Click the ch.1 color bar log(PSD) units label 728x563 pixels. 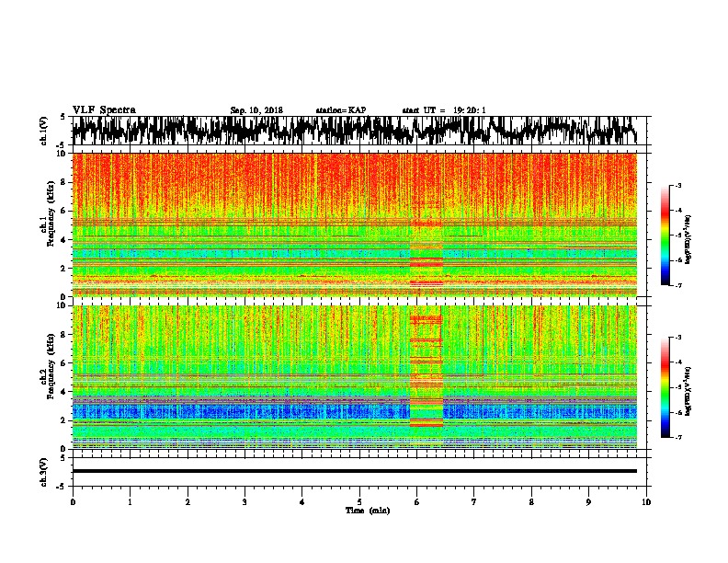[x=688, y=239]
